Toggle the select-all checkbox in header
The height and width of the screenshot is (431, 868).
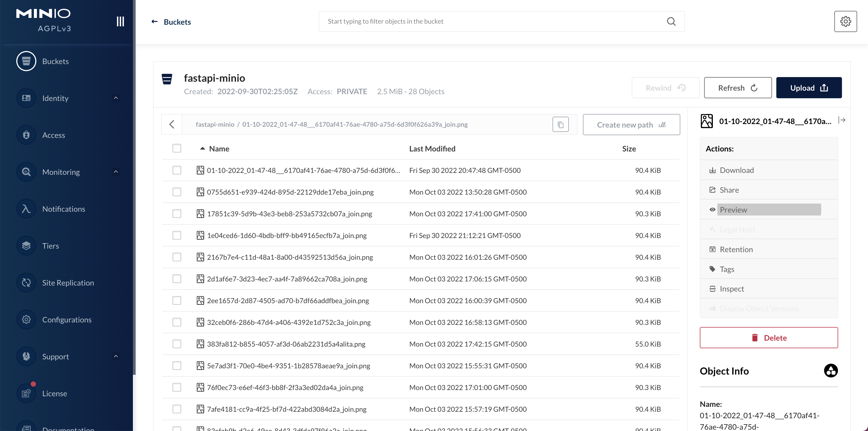tap(177, 148)
